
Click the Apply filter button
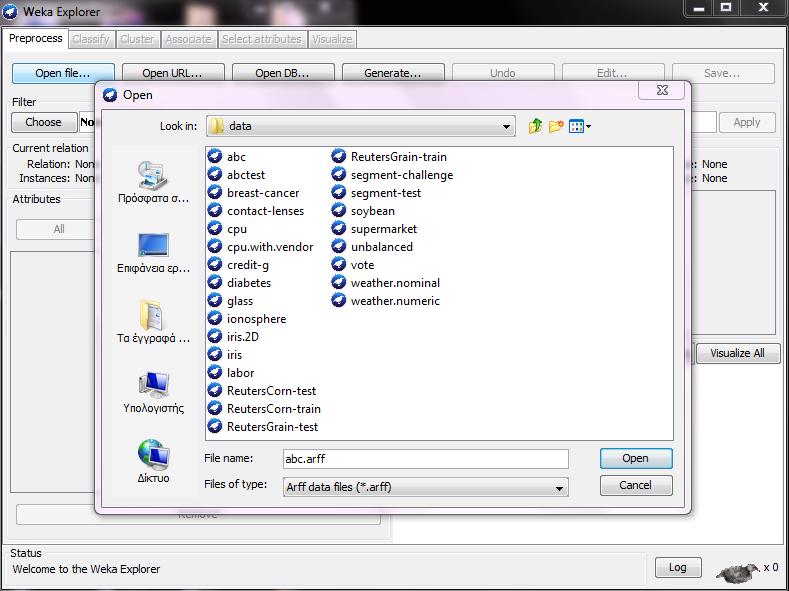[747, 123]
